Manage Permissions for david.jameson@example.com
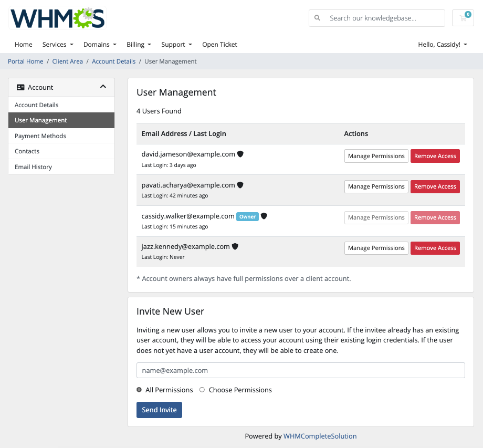Image resolution: width=483 pixels, height=448 pixels. pos(376,156)
